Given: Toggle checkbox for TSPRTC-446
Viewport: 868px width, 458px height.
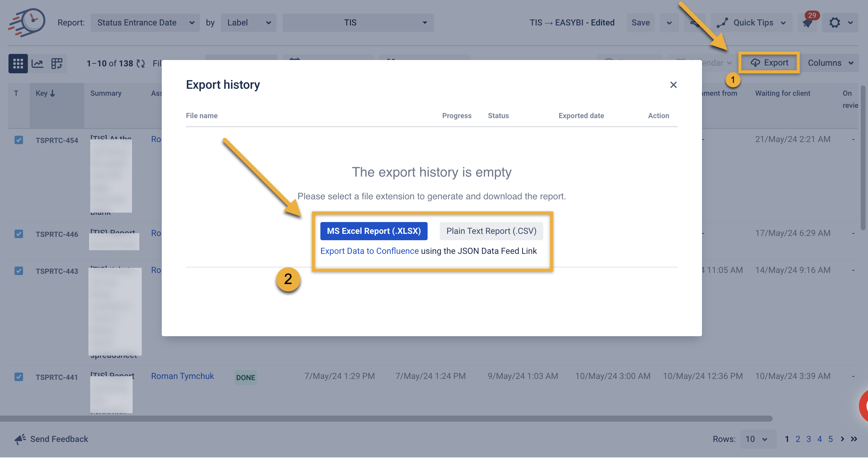Looking at the screenshot, I should click(19, 234).
